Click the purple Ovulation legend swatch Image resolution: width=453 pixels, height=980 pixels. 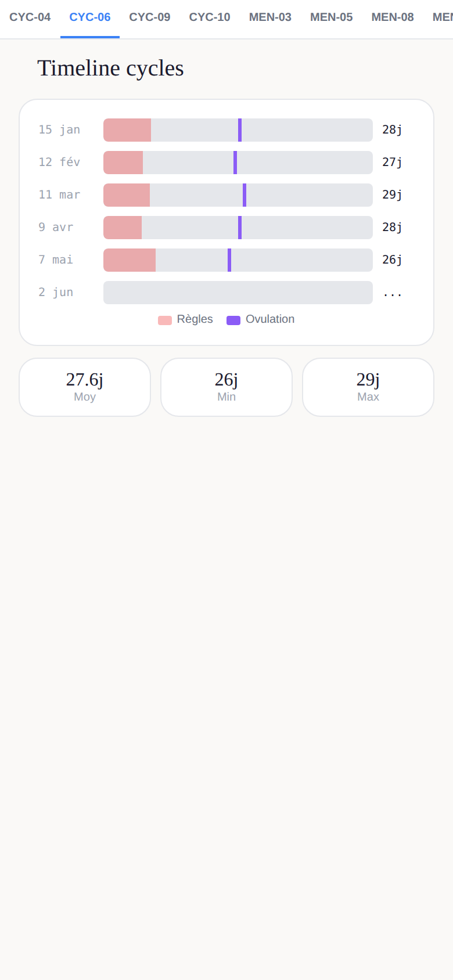233,320
